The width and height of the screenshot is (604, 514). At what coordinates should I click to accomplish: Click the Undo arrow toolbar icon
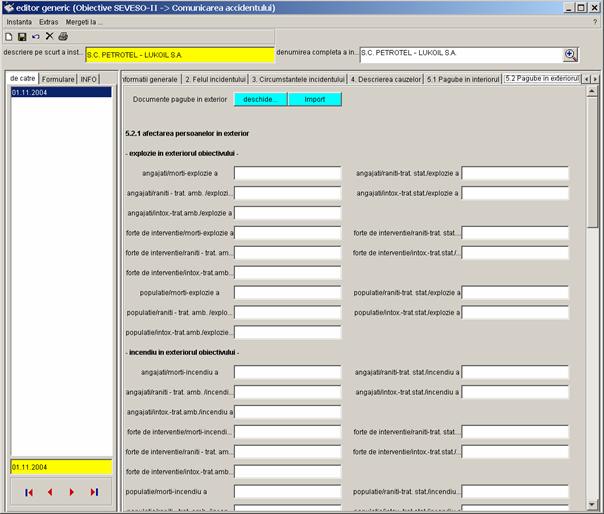point(35,36)
